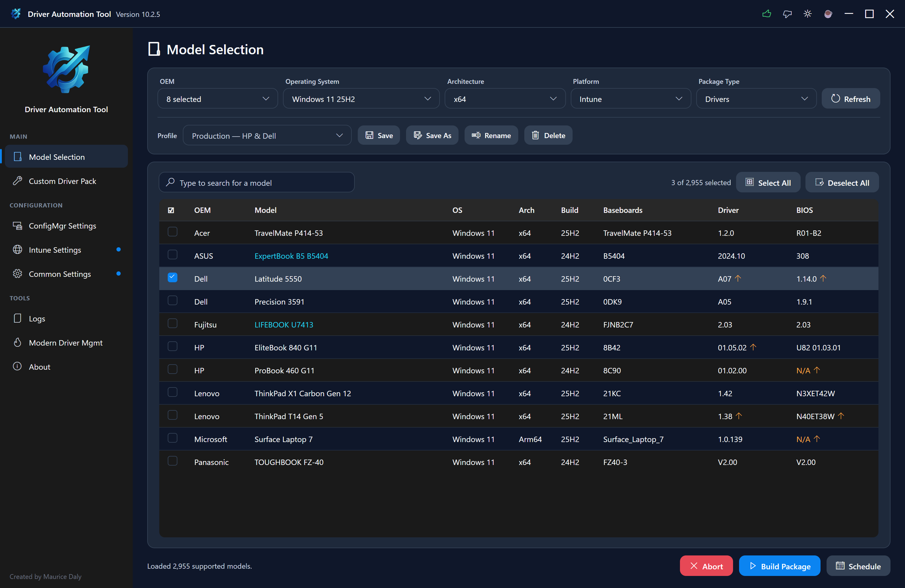Click the N/A arrow in ProBook 460 G11 row
The image size is (905, 588).
click(x=817, y=370)
